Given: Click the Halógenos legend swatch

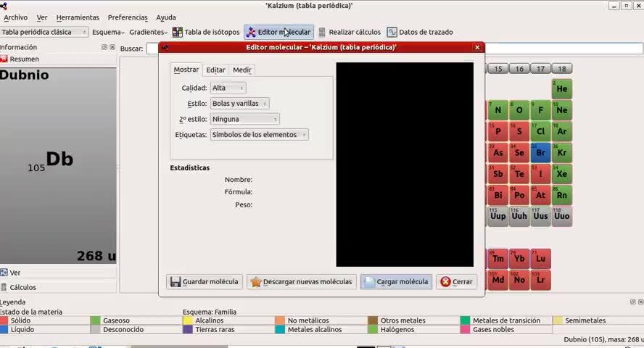Looking at the screenshot, I should pyautogui.click(x=373, y=330).
